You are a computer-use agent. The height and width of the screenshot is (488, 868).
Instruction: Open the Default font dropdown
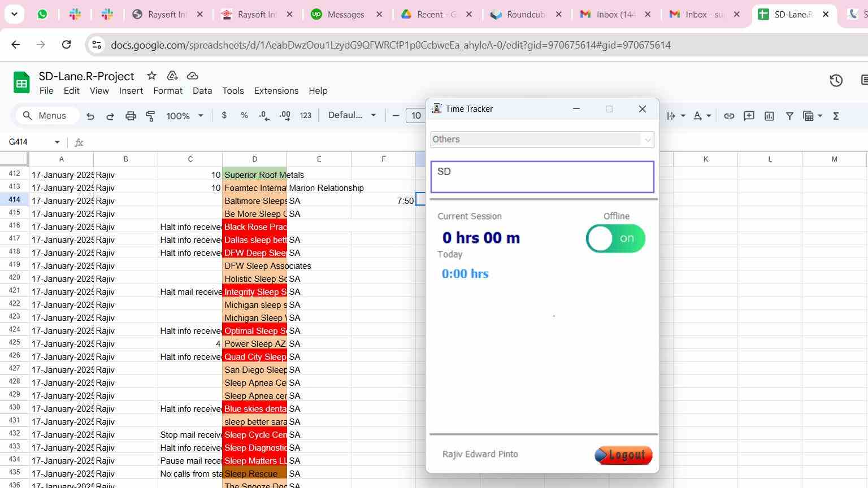pos(352,115)
